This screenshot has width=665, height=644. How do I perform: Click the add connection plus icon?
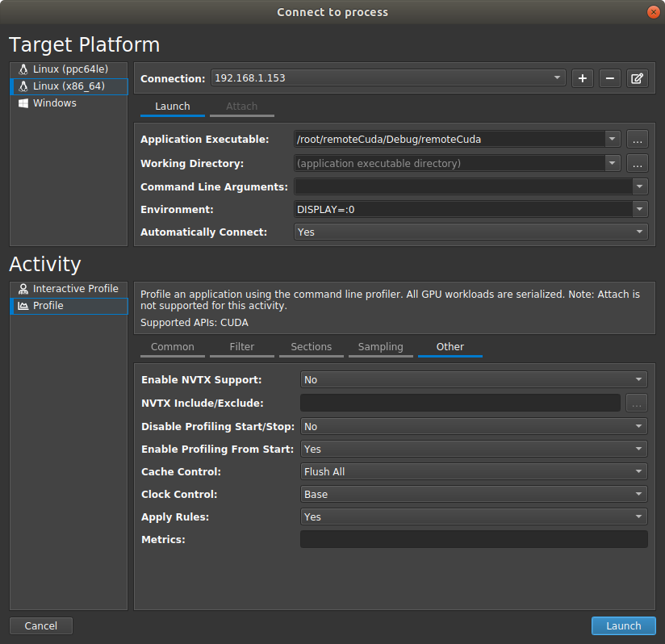click(583, 78)
